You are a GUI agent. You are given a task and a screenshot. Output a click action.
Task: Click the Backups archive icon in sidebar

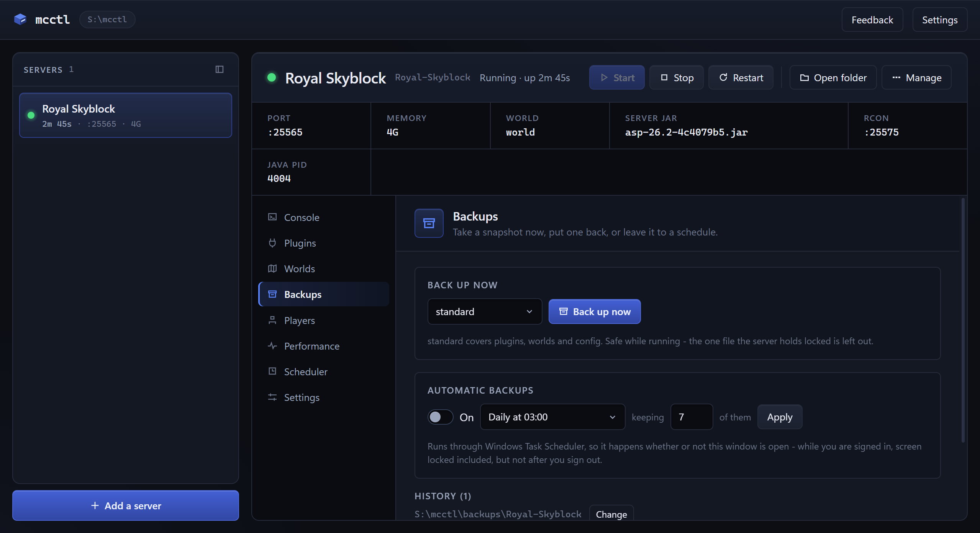(272, 294)
